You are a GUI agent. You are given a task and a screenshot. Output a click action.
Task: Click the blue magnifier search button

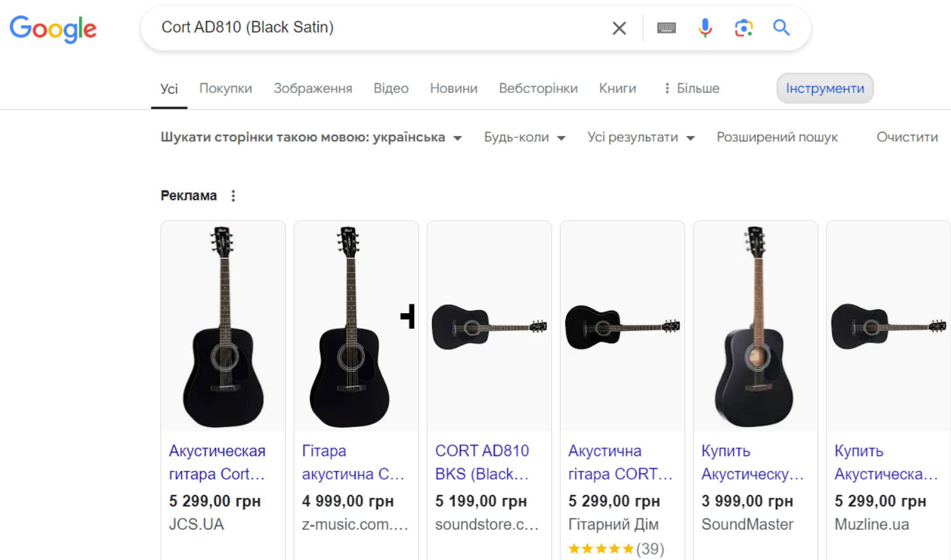(x=781, y=28)
